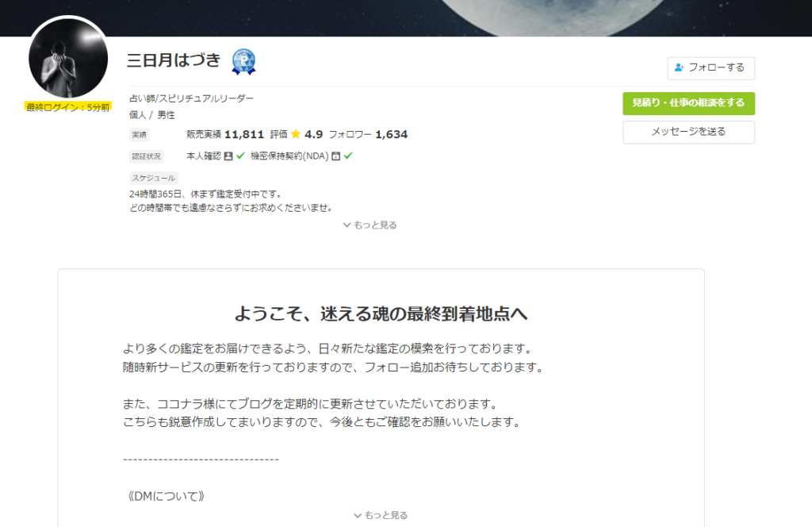Click the NDA document icon
Screen dimensions: 812x527
click(335, 156)
